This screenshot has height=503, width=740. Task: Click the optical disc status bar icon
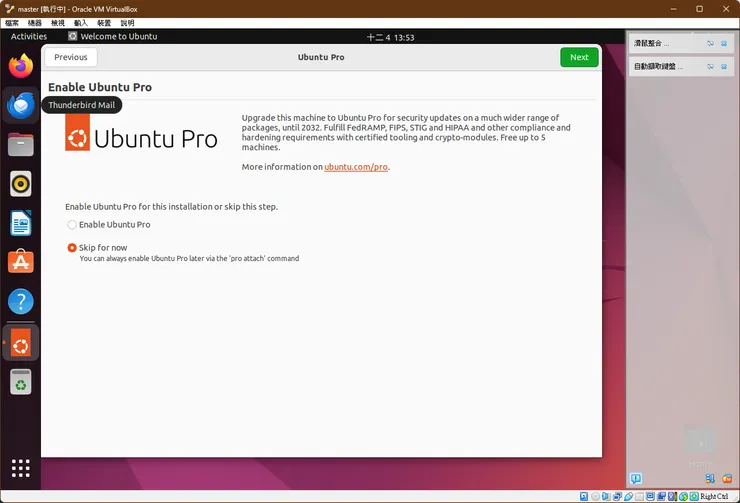(596, 496)
